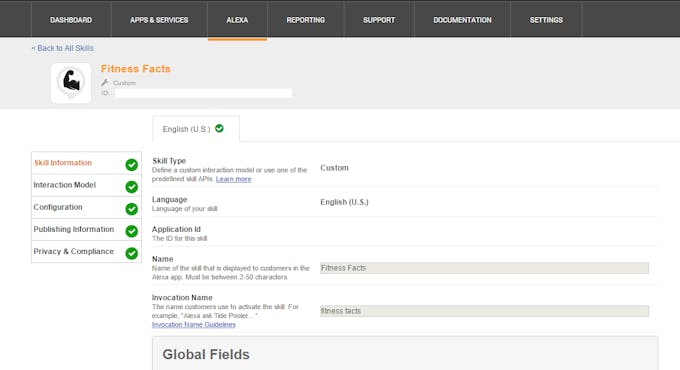680x370 pixels.
Task: Open the Privacy & Compliance section
Action: pyautogui.click(x=86, y=252)
